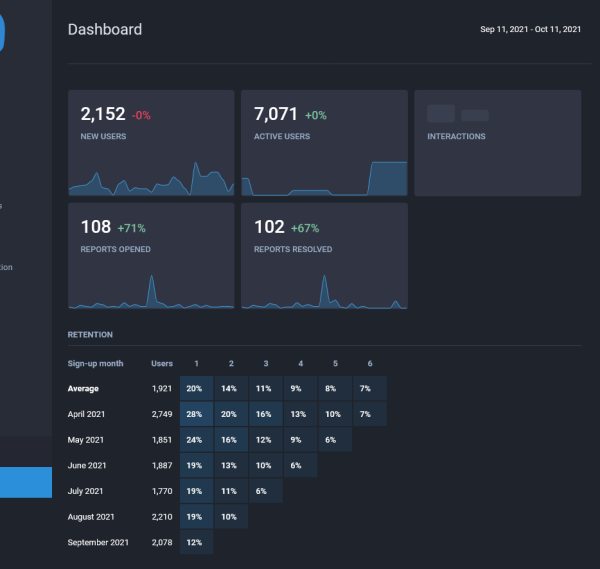Open the Sep 11 - Oct 11, 2021 date range
This screenshot has height=569, width=600.
pyautogui.click(x=530, y=29)
